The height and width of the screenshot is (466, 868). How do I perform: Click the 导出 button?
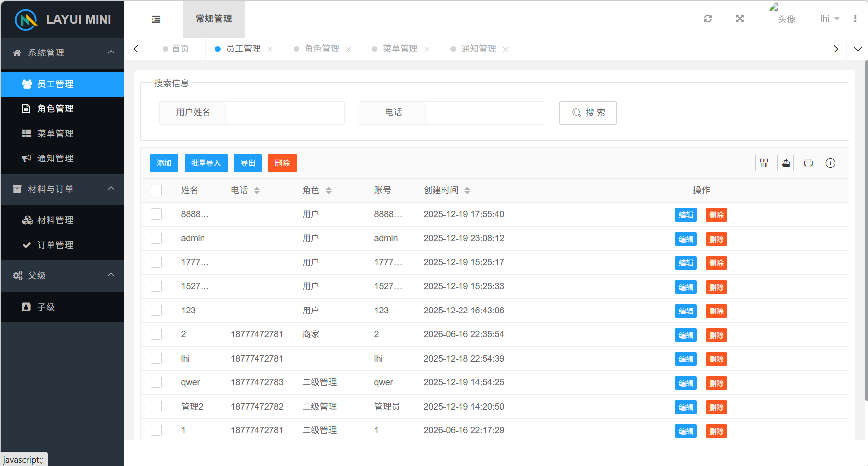pos(248,163)
